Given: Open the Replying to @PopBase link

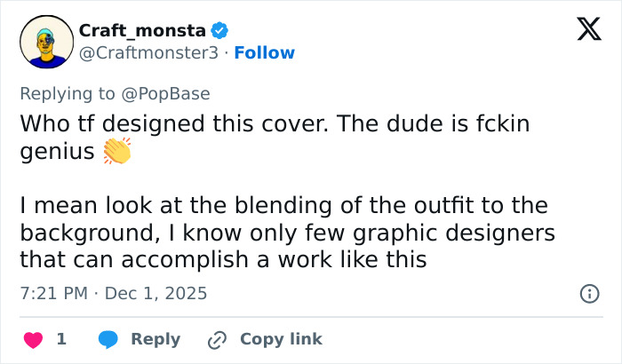Looking at the screenshot, I should coord(114,93).
